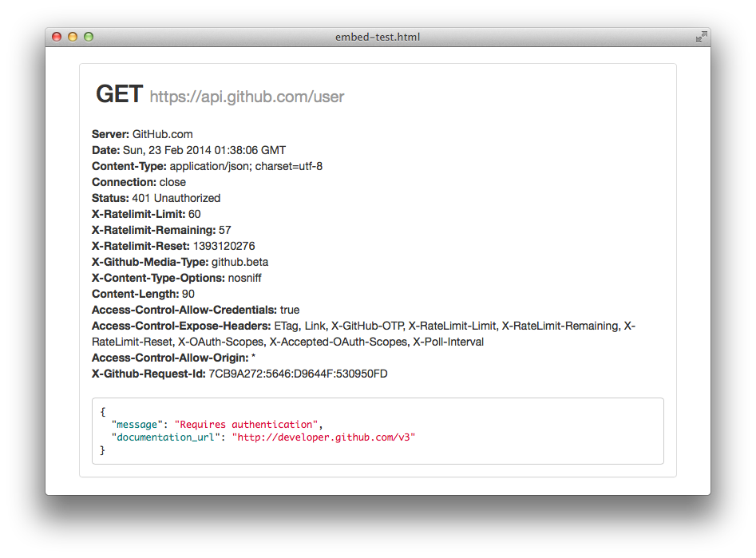Click the Status: 401 Unauthorized line
The image size is (756, 558).
click(x=156, y=198)
